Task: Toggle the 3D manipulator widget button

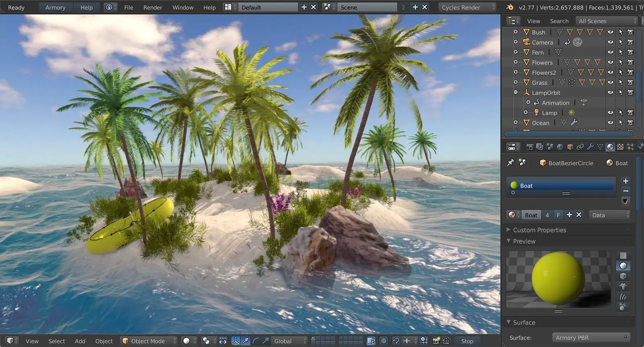Action: coord(235,341)
